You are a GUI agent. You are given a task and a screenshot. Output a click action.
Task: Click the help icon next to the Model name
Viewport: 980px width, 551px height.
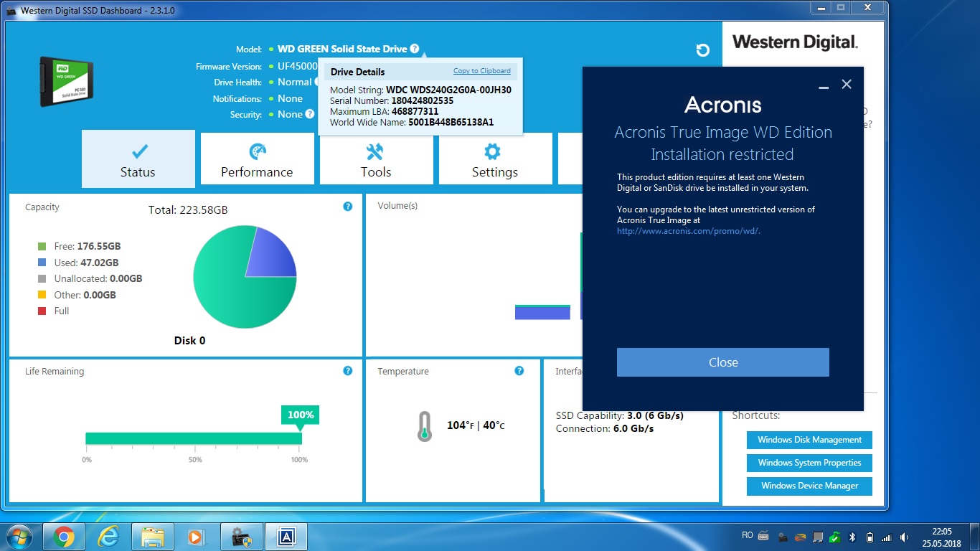(x=415, y=49)
